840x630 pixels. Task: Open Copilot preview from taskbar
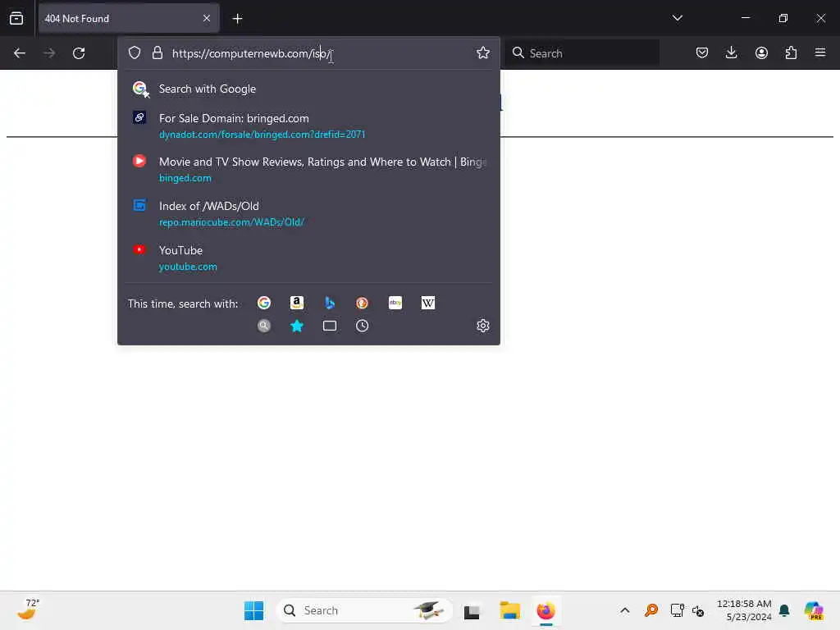pyautogui.click(x=814, y=610)
